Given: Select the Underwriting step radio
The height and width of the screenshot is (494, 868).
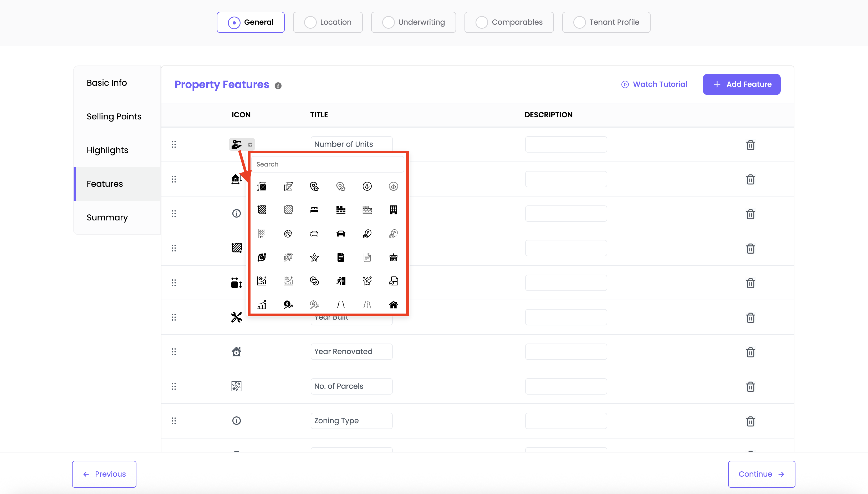Looking at the screenshot, I should pos(388,22).
